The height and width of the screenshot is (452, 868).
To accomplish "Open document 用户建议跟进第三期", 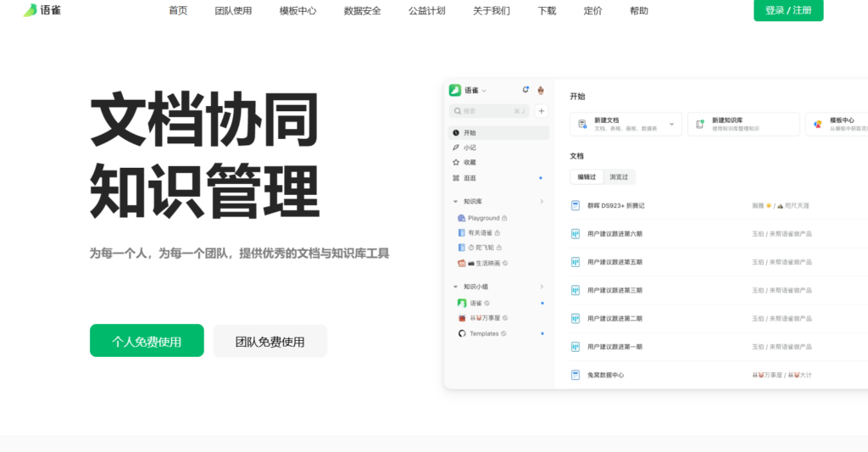I will [615, 290].
